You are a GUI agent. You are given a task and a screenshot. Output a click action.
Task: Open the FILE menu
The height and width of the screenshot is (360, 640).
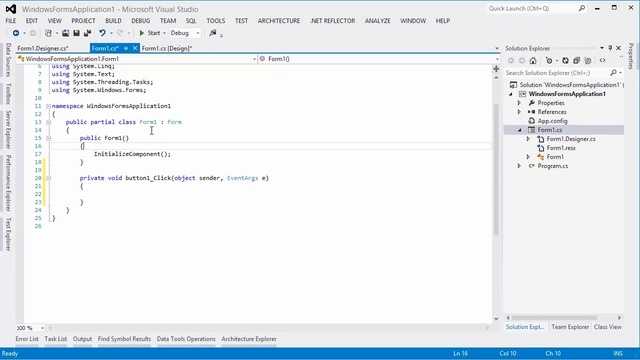pyautogui.click(x=11, y=21)
